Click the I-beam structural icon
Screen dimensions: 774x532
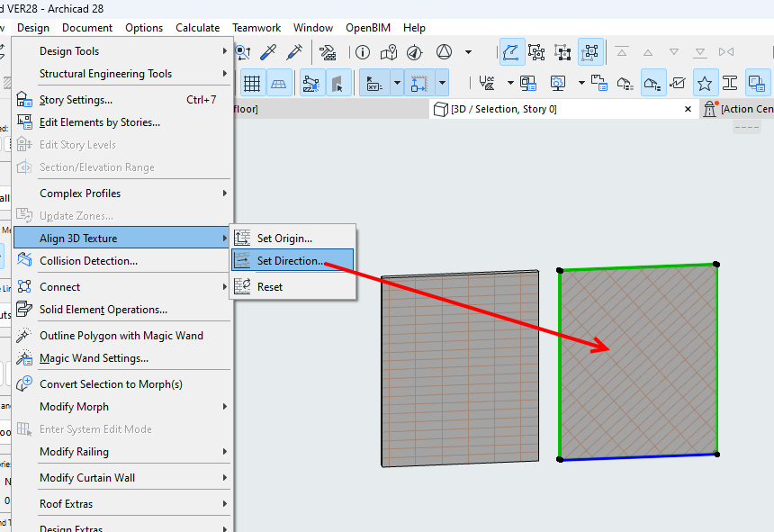730,83
